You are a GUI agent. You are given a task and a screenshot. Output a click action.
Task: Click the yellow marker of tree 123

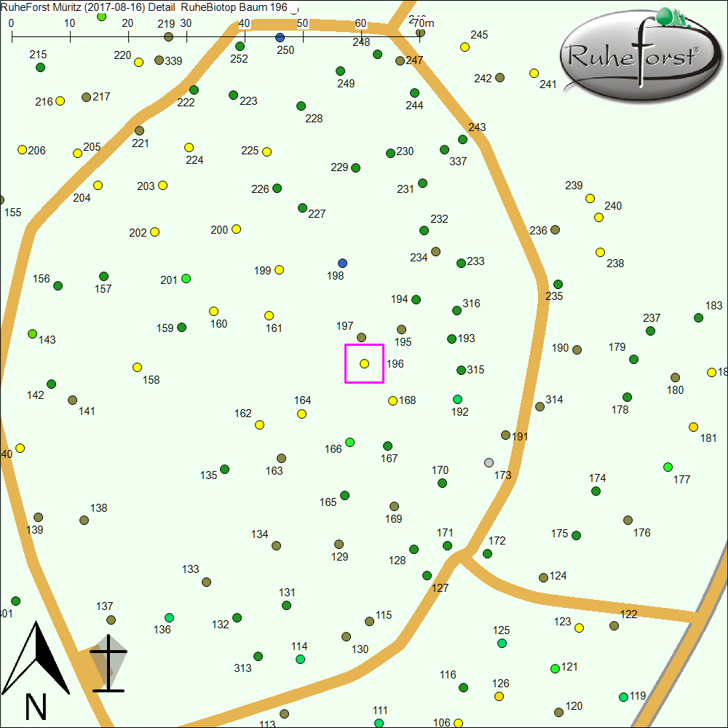pyautogui.click(x=579, y=628)
